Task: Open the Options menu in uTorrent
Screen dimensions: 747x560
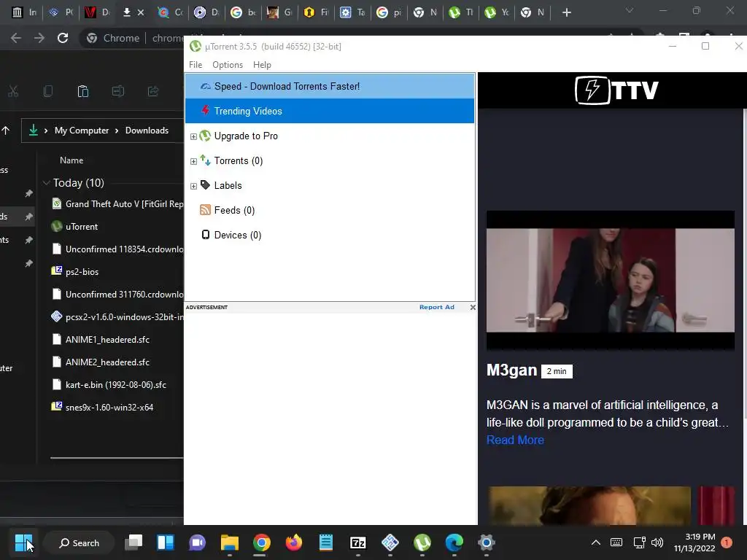Action: tap(228, 65)
